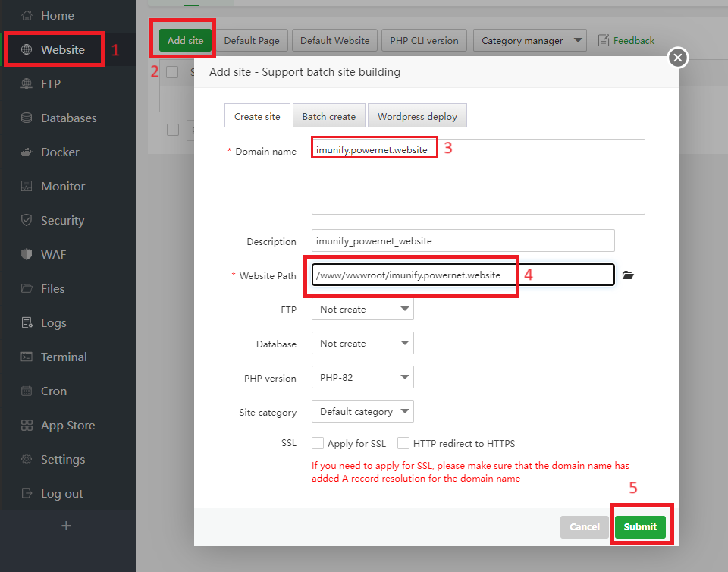
Task: Click the Files folder icon in sidebar
Action: 27,288
